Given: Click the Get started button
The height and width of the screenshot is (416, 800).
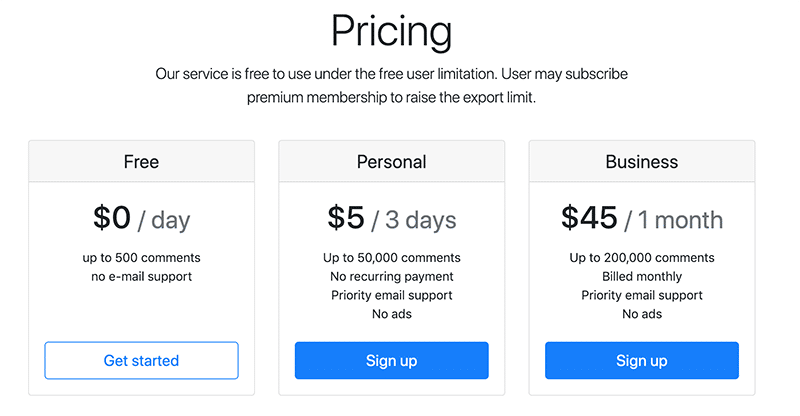Looking at the screenshot, I should coord(141,360).
